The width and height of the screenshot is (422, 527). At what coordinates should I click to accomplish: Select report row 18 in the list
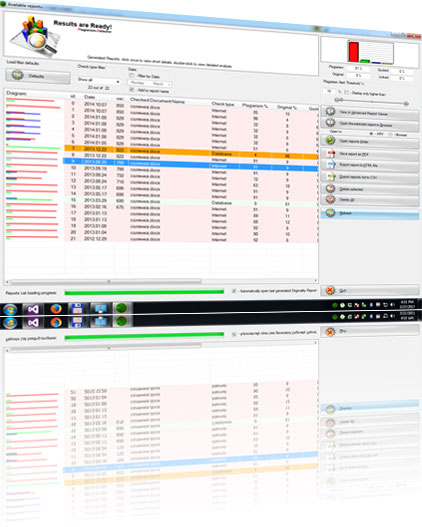(191, 220)
